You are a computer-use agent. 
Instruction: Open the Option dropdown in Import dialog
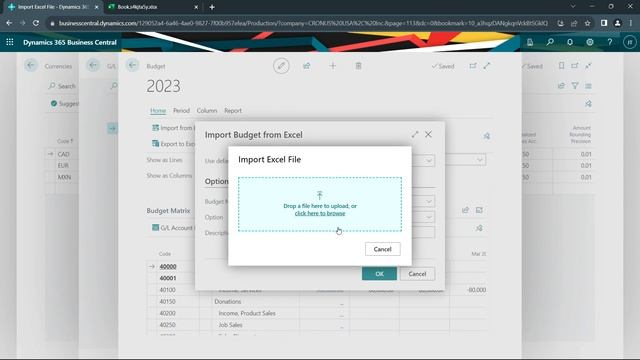(x=429, y=217)
